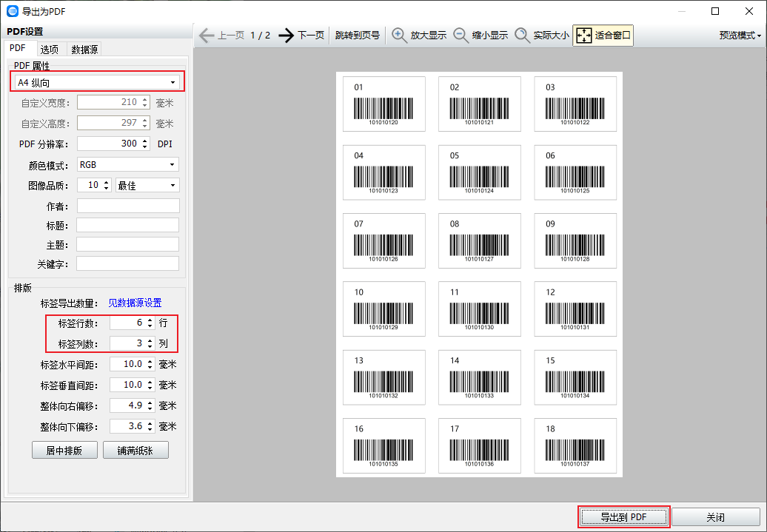This screenshot has height=532, width=767.
Task: Switch to the PDF tab
Action: click(18, 48)
